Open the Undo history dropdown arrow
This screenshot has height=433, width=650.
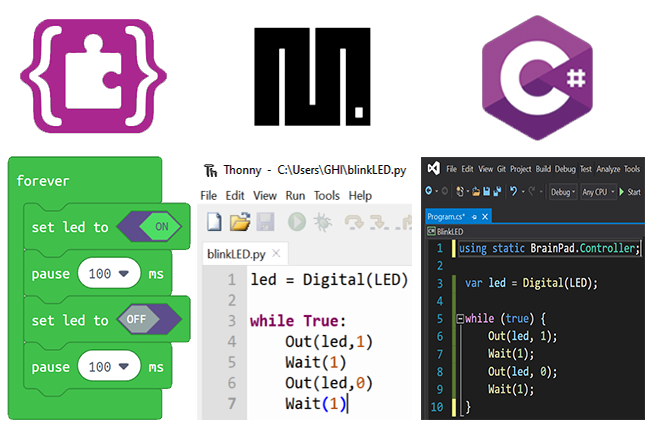(523, 191)
